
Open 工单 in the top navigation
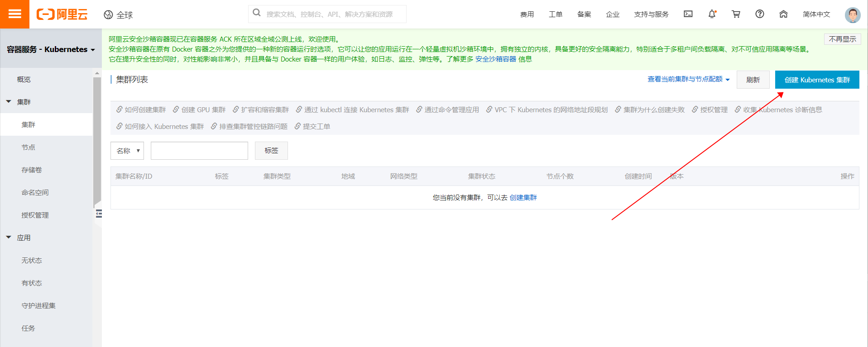click(556, 14)
